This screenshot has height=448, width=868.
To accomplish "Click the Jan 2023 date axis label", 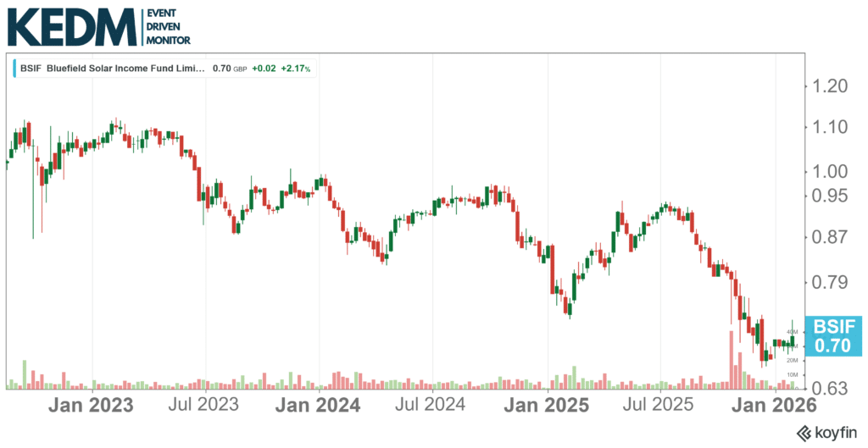I will [x=91, y=405].
